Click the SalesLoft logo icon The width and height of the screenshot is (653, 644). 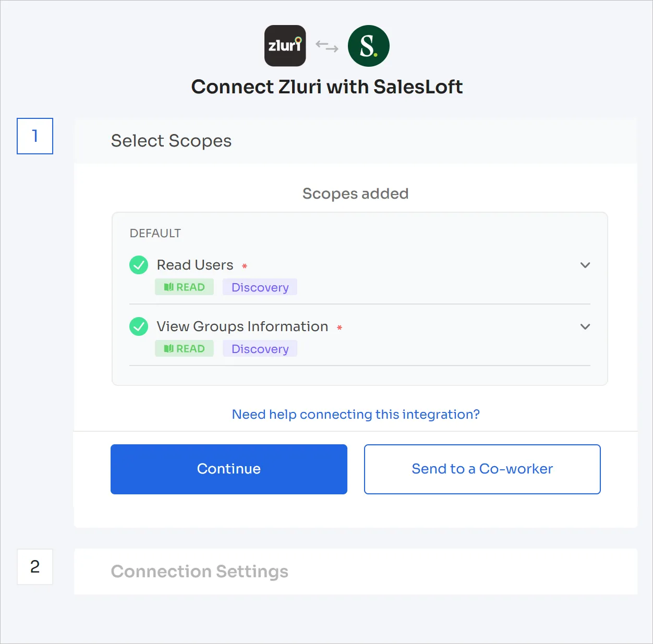tap(369, 46)
